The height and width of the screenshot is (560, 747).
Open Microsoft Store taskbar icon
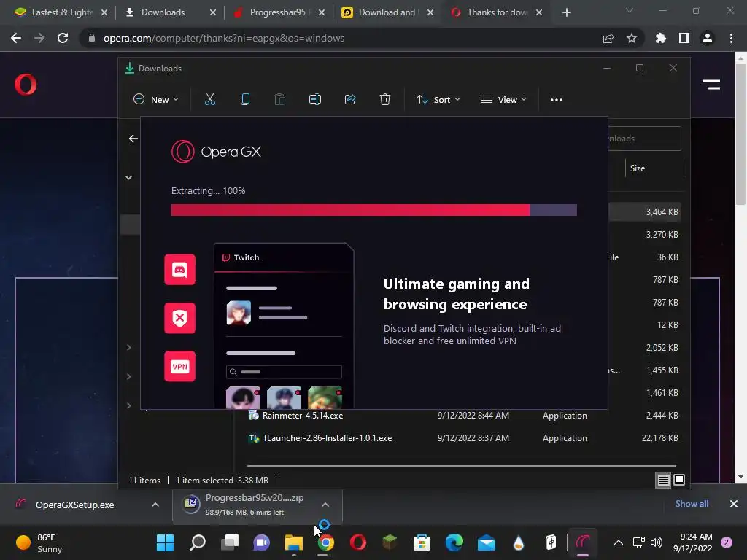tap(422, 542)
